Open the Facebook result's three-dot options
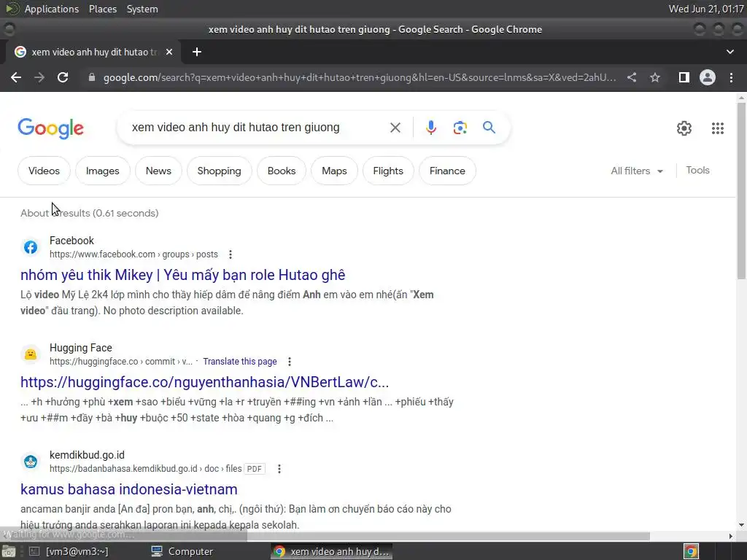Viewport: 747px width, 560px height. click(x=230, y=254)
